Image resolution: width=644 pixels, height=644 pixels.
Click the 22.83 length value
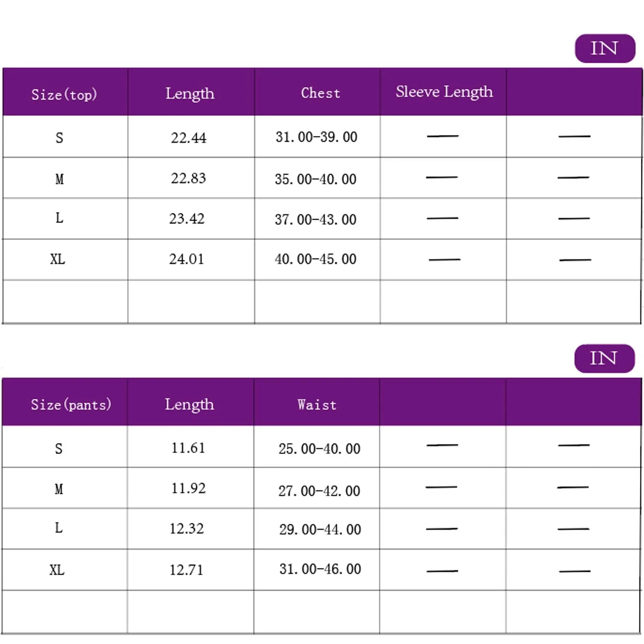(188, 178)
